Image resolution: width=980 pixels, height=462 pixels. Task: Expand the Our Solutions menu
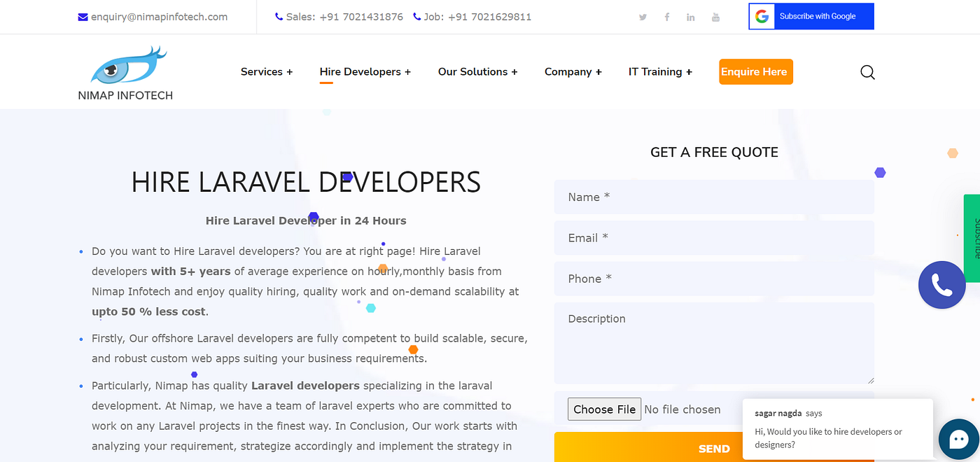pyautogui.click(x=478, y=72)
